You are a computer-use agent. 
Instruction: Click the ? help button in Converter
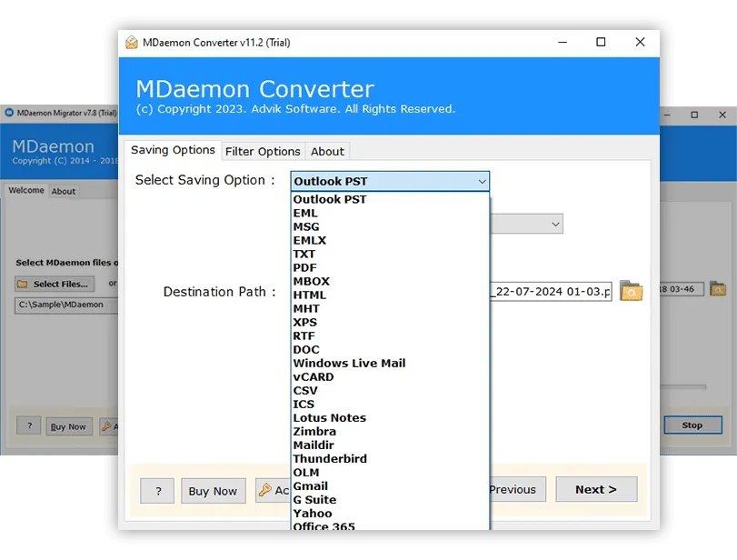pyautogui.click(x=157, y=491)
